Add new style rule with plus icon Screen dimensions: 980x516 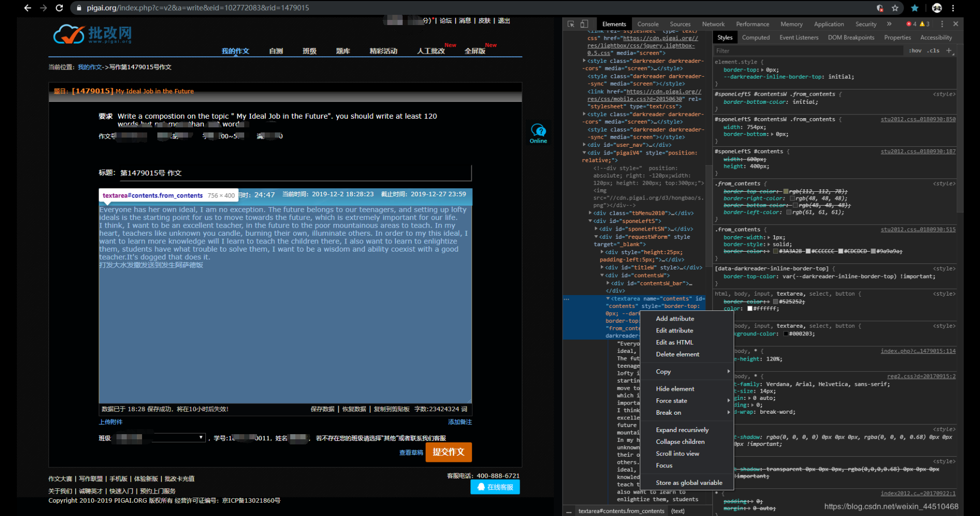point(949,50)
